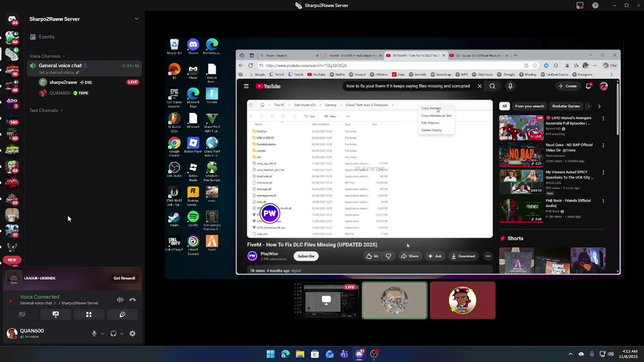This screenshot has width=644, height=362.
Task: Select user QUAN600 in voice channel
Action: pyautogui.click(x=84, y=93)
